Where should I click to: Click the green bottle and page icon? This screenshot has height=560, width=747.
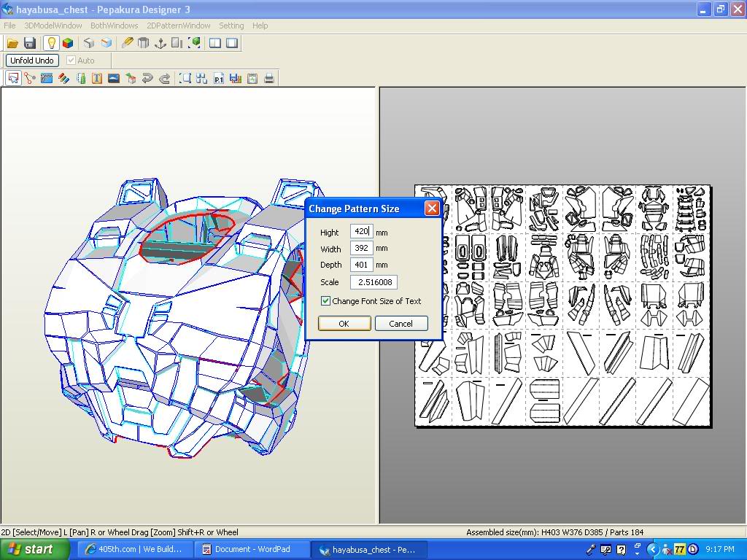coord(80,79)
